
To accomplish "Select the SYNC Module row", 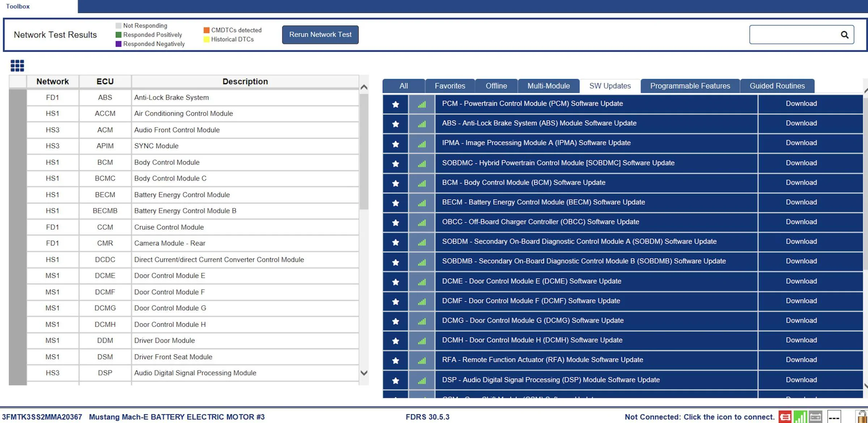I will [193, 146].
